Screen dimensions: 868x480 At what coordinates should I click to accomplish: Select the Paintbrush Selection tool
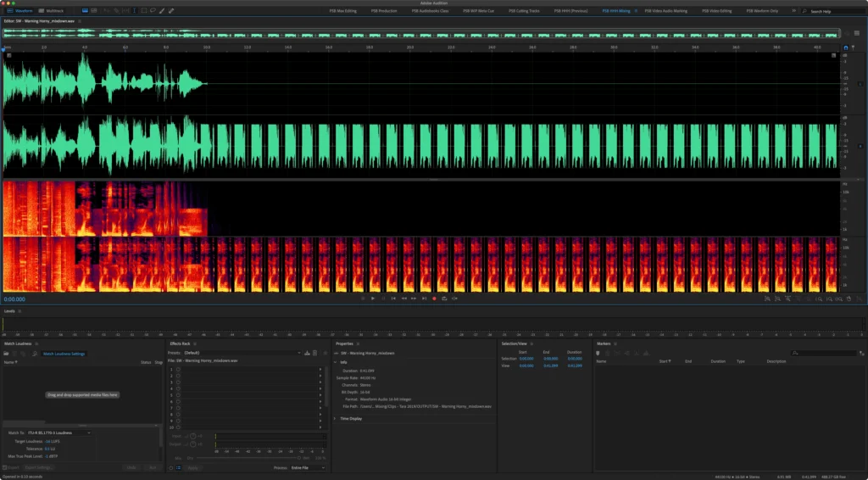click(x=162, y=10)
